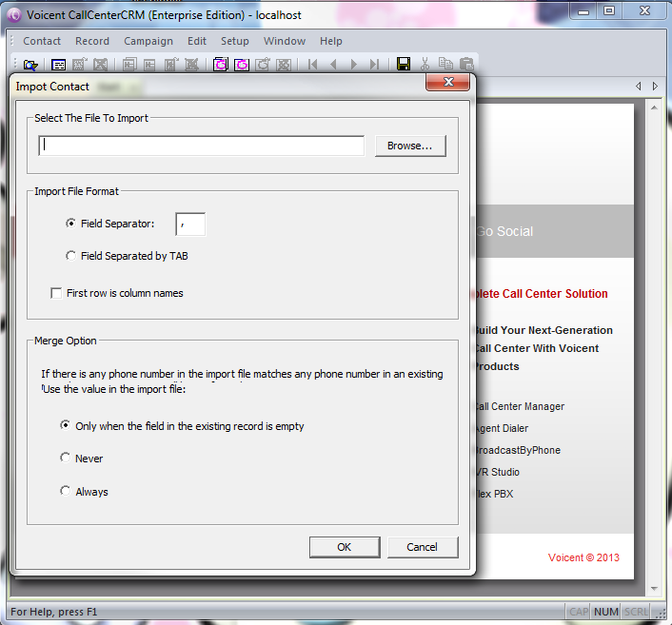Enable First row is column names
Image resolution: width=672 pixels, height=625 pixels.
tap(56, 293)
